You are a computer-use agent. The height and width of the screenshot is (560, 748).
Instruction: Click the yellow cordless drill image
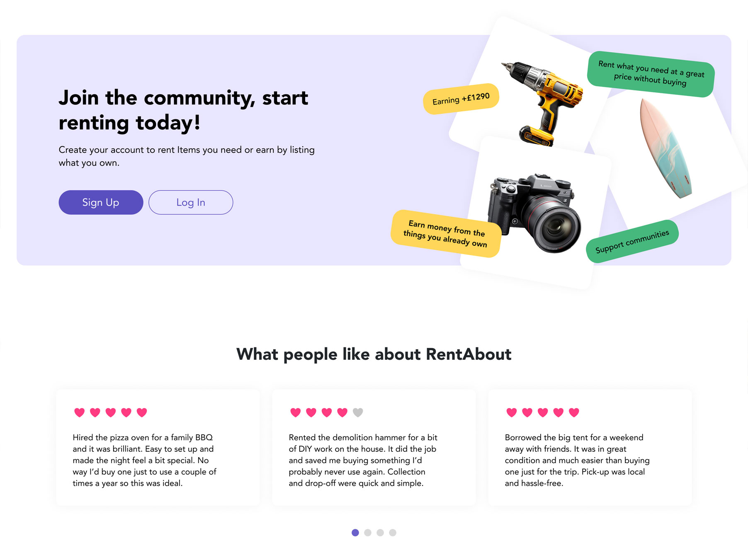(542, 104)
